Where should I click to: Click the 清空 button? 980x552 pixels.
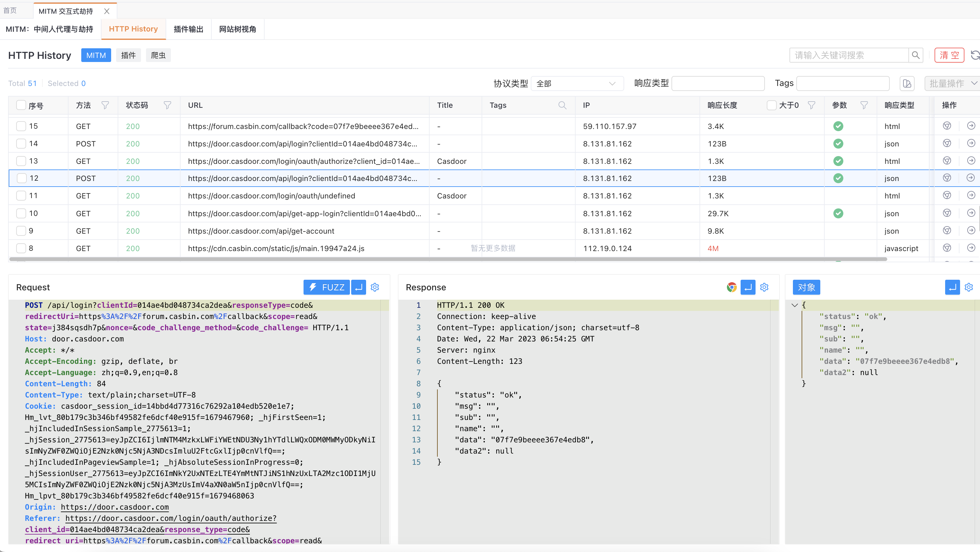[x=949, y=55]
